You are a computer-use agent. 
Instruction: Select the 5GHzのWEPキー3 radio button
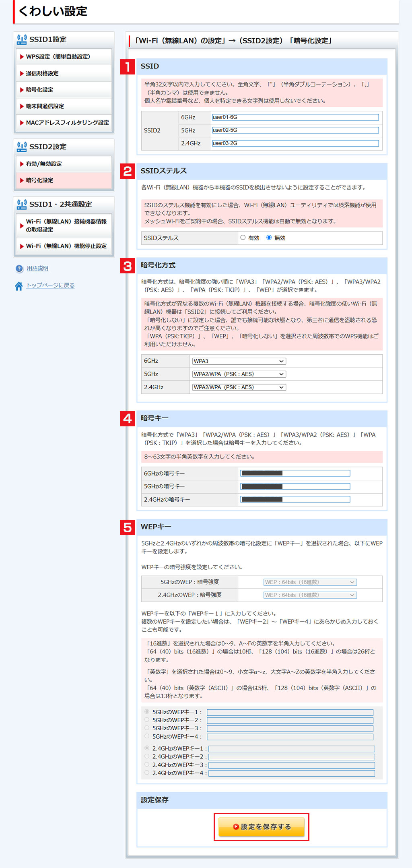(147, 728)
